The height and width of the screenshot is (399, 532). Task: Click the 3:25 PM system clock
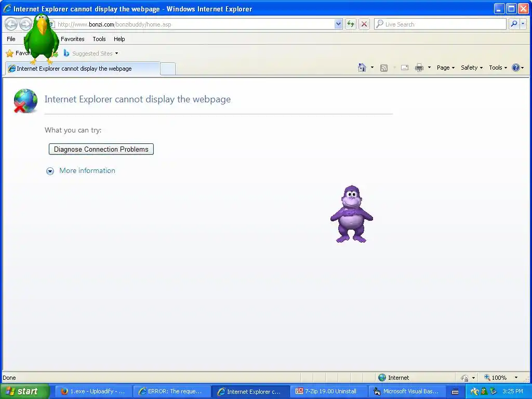pyautogui.click(x=513, y=391)
